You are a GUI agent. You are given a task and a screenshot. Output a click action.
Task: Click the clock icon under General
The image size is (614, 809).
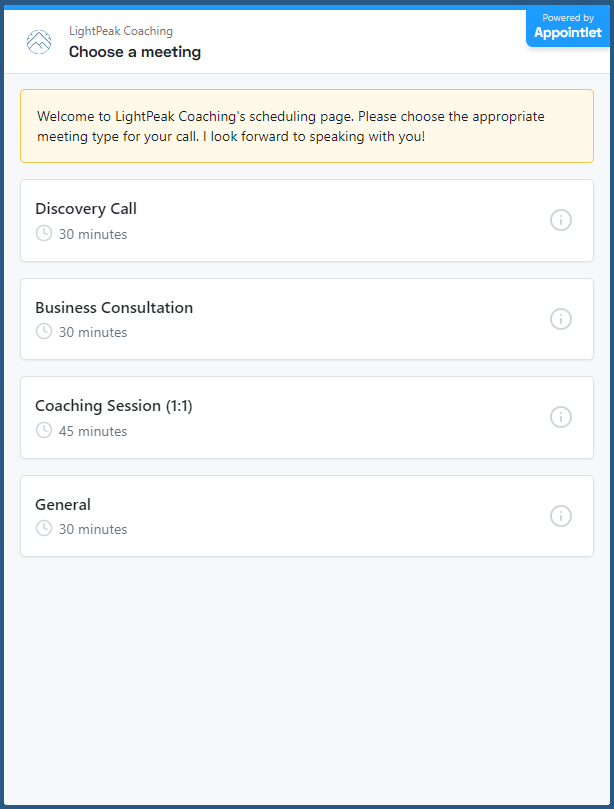pyautogui.click(x=44, y=529)
